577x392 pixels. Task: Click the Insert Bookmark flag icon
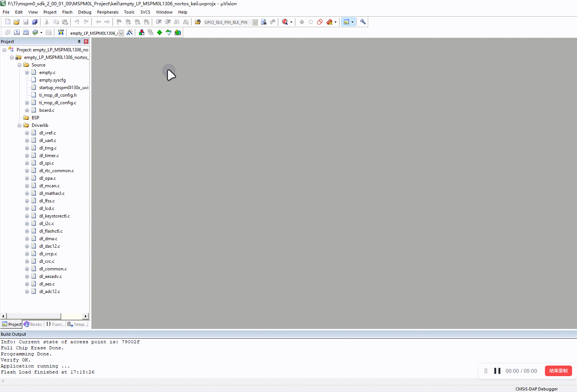pyautogui.click(x=119, y=22)
